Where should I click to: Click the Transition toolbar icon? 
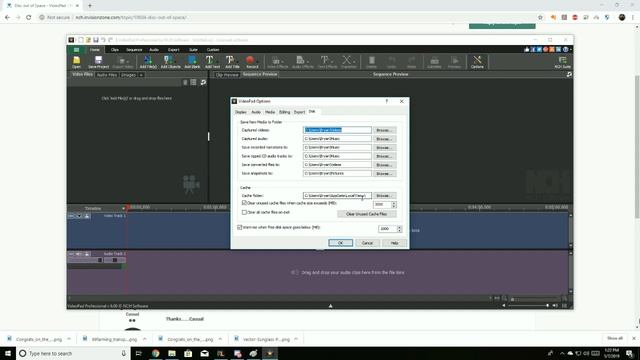coord(349,62)
